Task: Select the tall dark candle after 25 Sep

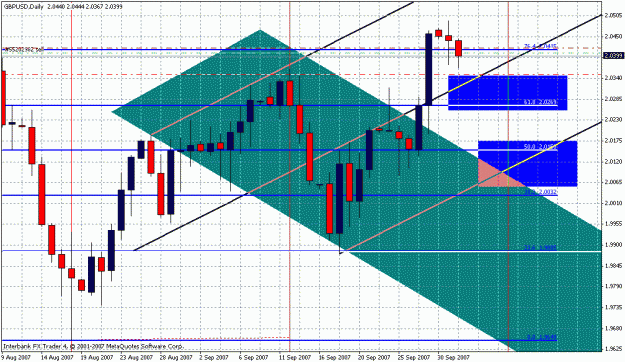Action: pyautogui.click(x=428, y=69)
